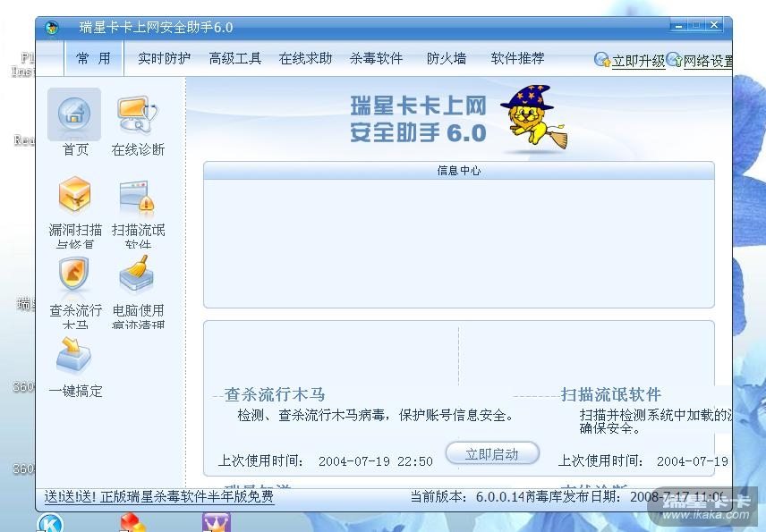
Task: Click the 立即启动 button
Action: click(x=492, y=454)
